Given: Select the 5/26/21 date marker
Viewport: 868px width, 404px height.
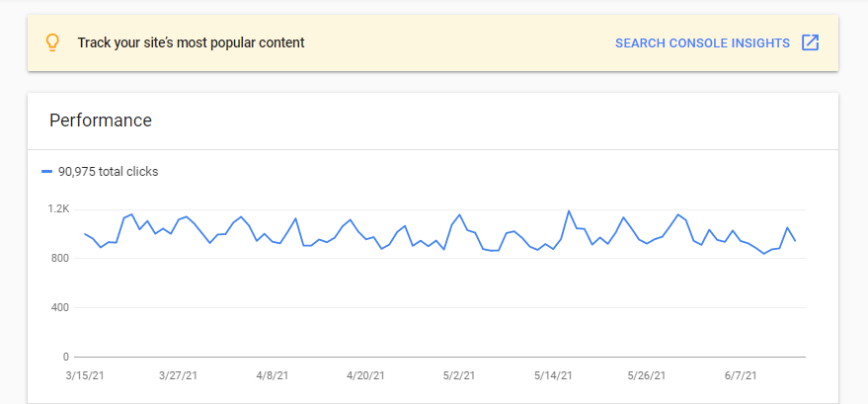Looking at the screenshot, I should tap(647, 375).
